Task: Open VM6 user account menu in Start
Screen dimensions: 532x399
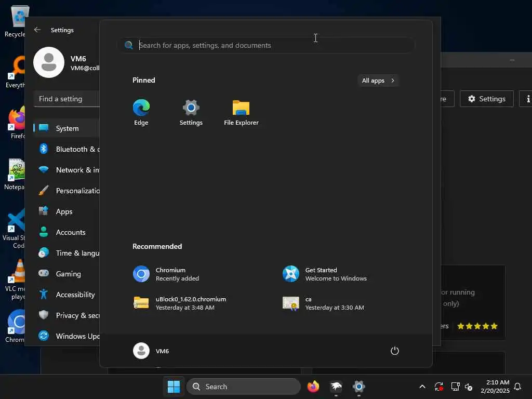Action: 151,351
